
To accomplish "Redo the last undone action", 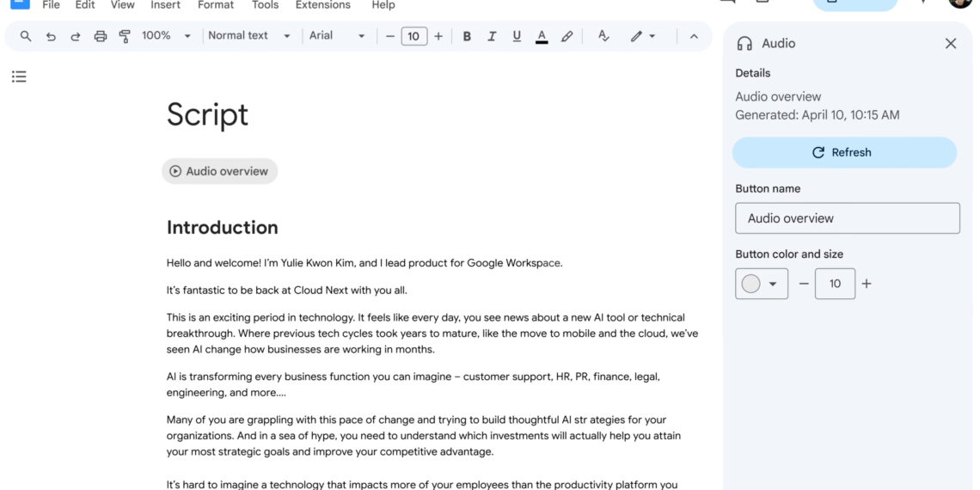I will (76, 36).
